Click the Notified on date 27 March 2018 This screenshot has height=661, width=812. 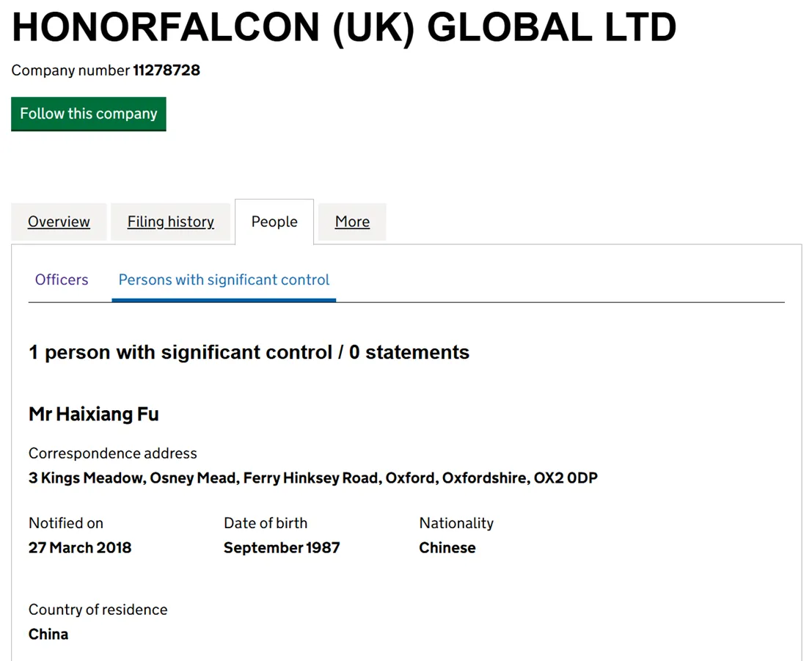pos(80,547)
